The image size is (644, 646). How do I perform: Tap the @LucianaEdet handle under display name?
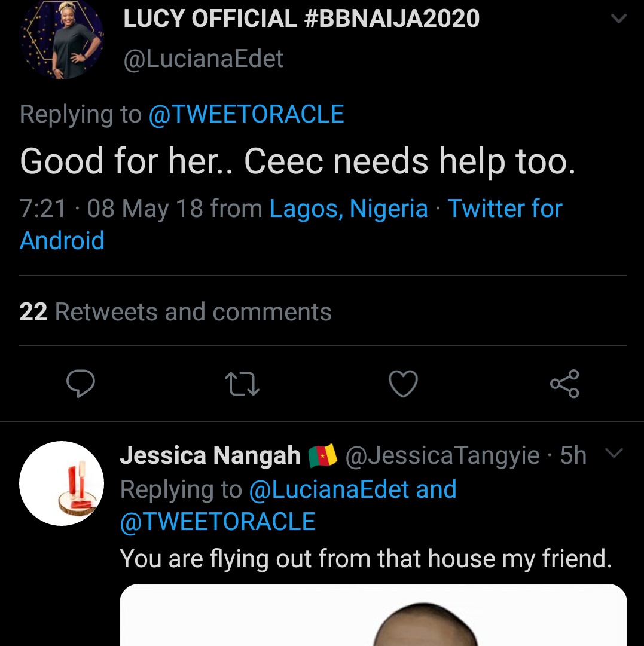pyautogui.click(x=203, y=59)
